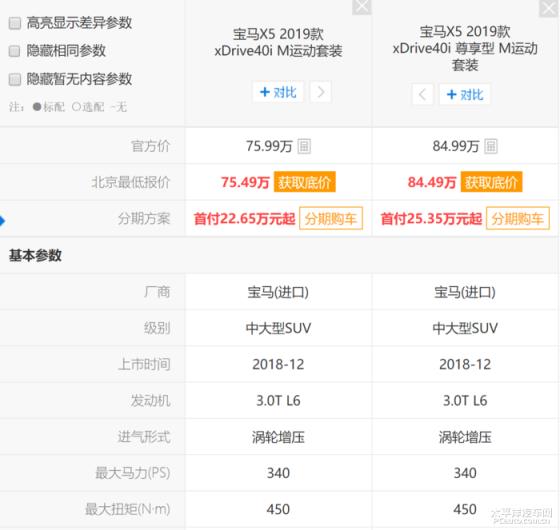
Task: Open 分期购车 for 首付22.65万
Action: pyautogui.click(x=331, y=218)
